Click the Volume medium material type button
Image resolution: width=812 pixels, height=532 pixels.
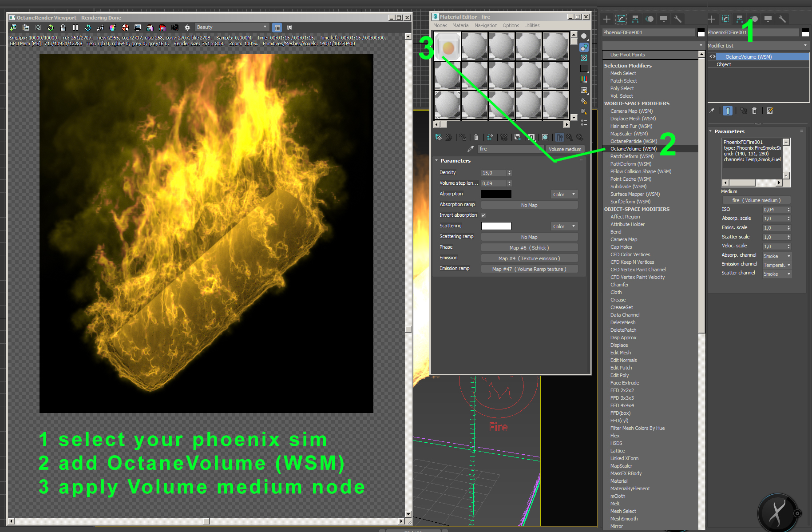click(565, 149)
